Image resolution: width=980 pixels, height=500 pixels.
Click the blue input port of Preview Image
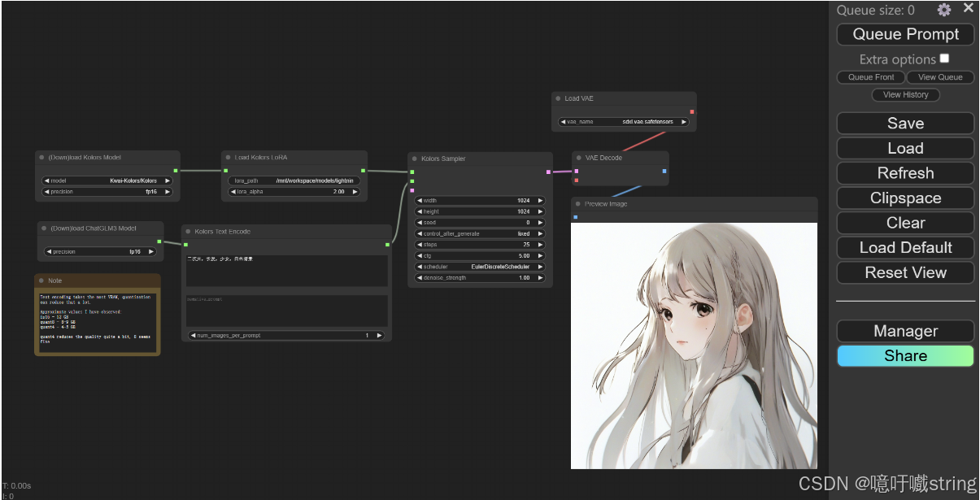[x=576, y=217]
